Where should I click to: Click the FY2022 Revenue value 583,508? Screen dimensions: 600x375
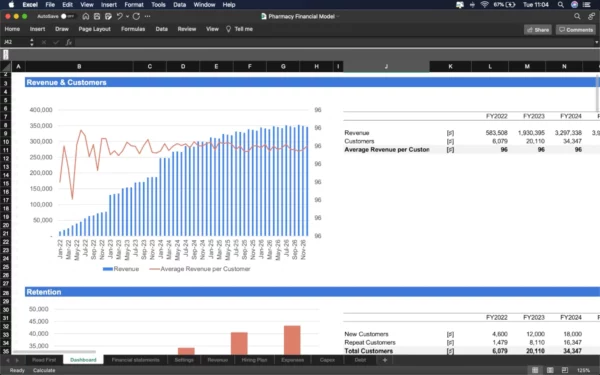[x=496, y=133]
